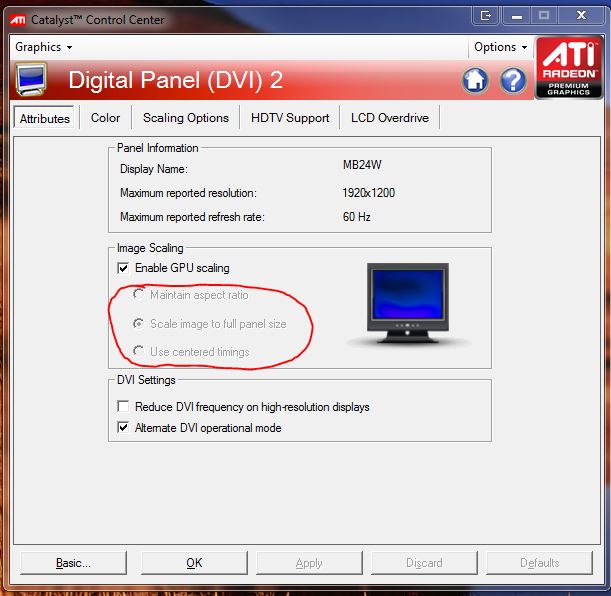Open help with the question mark icon

coord(513,80)
